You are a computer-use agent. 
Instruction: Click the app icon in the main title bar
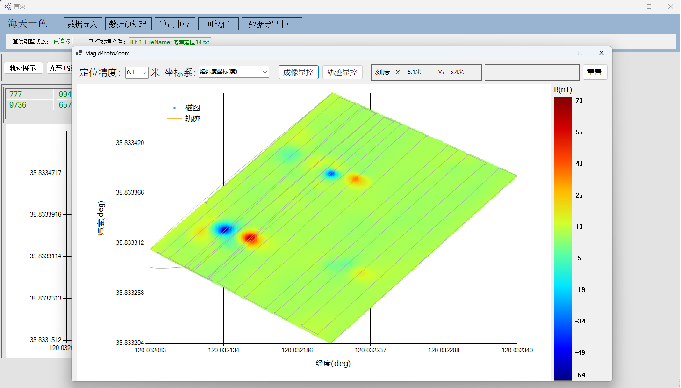point(7,7)
